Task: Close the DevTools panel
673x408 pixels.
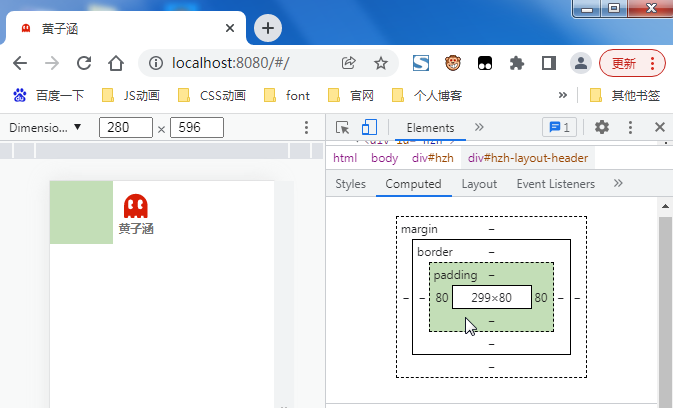Action: point(660,127)
